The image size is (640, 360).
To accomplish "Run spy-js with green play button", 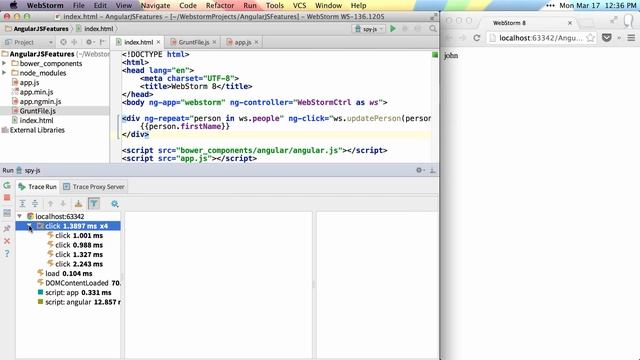I will (393, 29).
